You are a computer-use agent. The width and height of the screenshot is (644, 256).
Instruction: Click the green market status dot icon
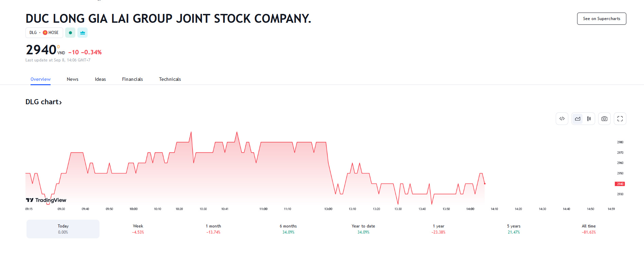(70, 33)
